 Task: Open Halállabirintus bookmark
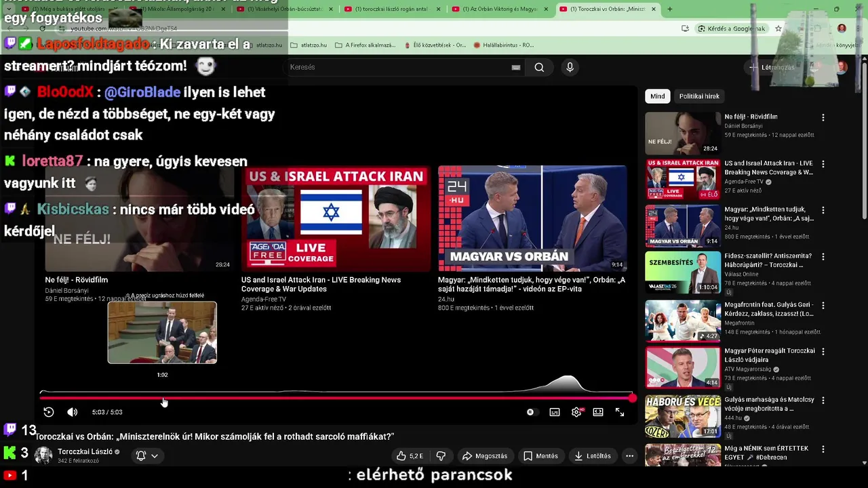point(503,45)
